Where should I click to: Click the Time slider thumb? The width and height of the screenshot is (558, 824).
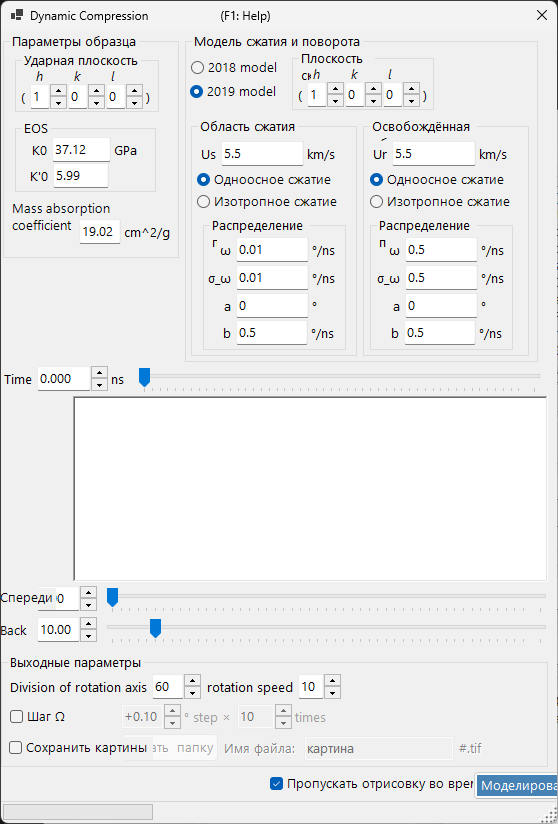pyautogui.click(x=144, y=377)
